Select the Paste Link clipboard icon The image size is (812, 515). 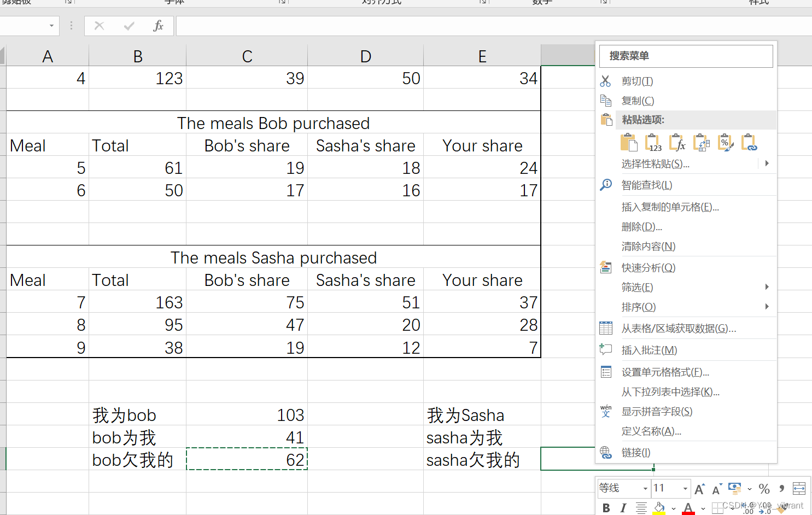pos(748,142)
